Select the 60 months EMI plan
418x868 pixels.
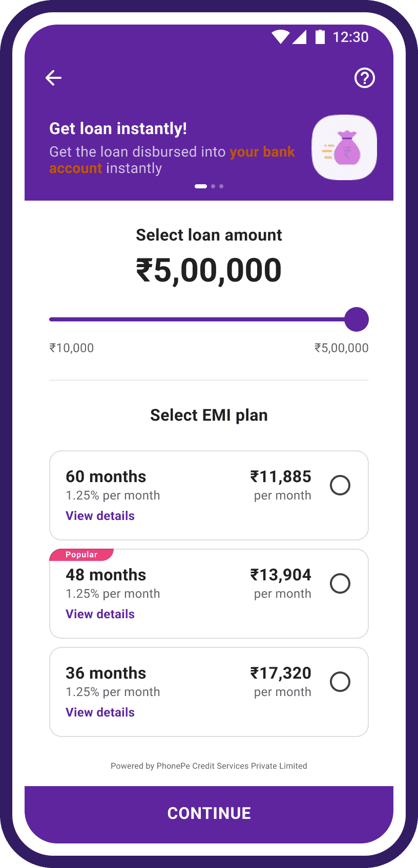[340, 485]
